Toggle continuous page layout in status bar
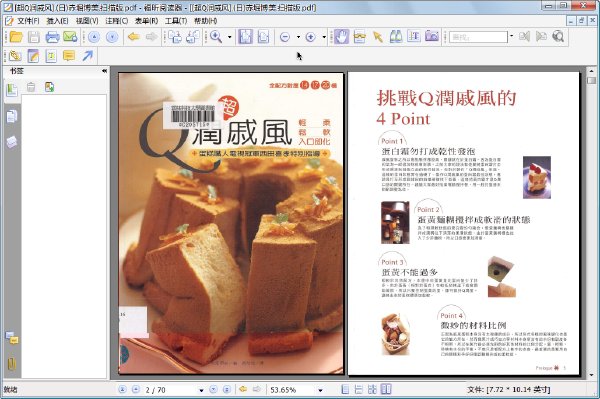Viewport: 600px width, 399px height. 359,389
